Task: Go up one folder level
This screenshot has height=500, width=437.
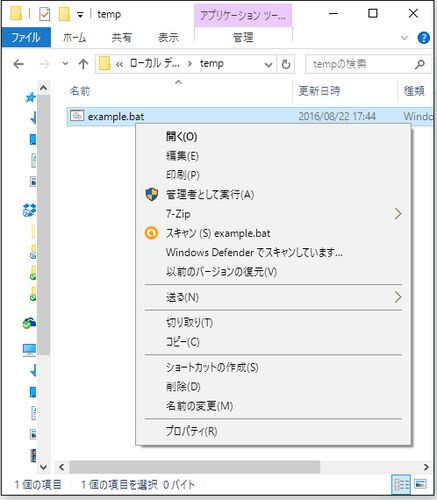Action: click(x=83, y=64)
